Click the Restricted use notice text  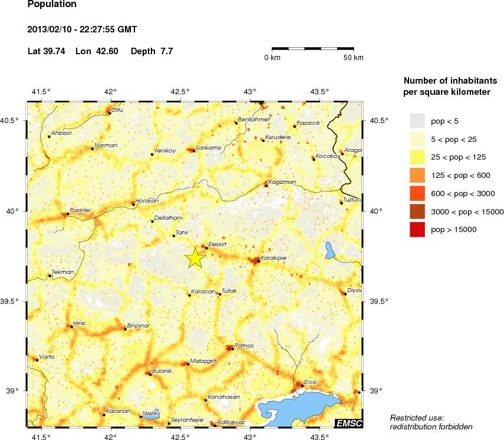[x=431, y=422]
